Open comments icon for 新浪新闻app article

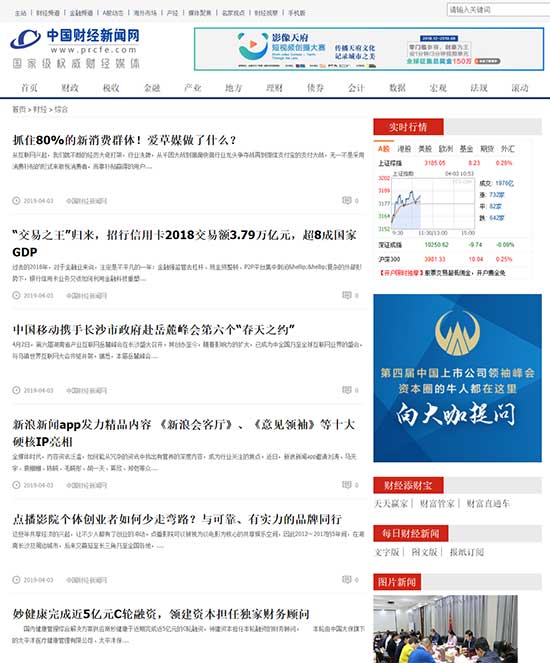[347, 485]
